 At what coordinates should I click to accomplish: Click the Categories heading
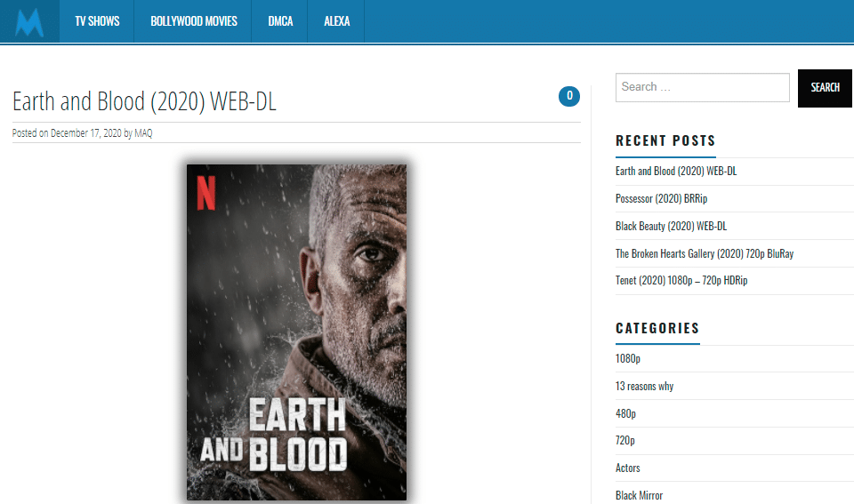(x=657, y=328)
